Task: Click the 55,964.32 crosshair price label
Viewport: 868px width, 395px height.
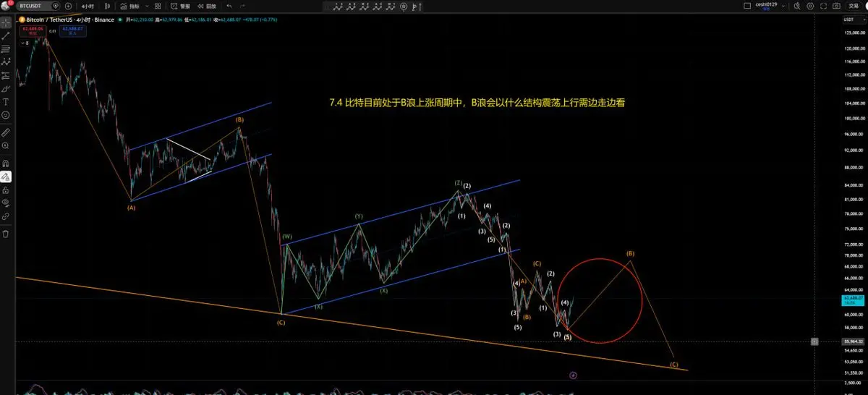Action: tap(854, 341)
